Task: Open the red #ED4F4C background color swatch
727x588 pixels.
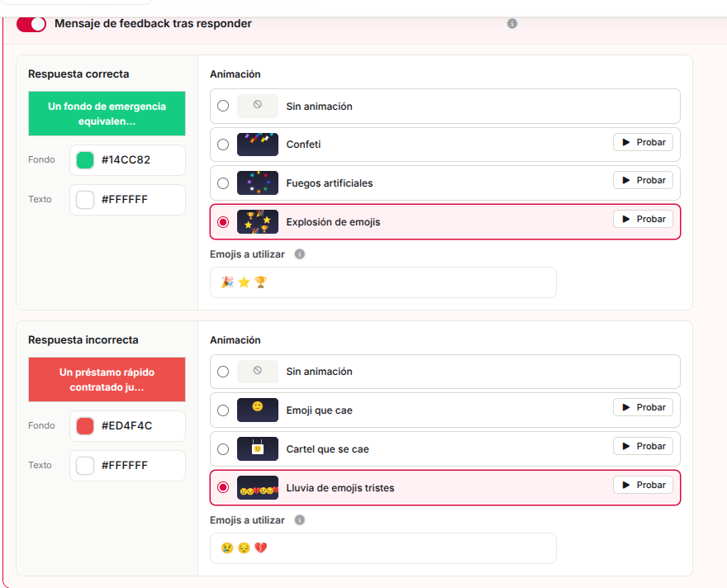Action: click(x=85, y=426)
